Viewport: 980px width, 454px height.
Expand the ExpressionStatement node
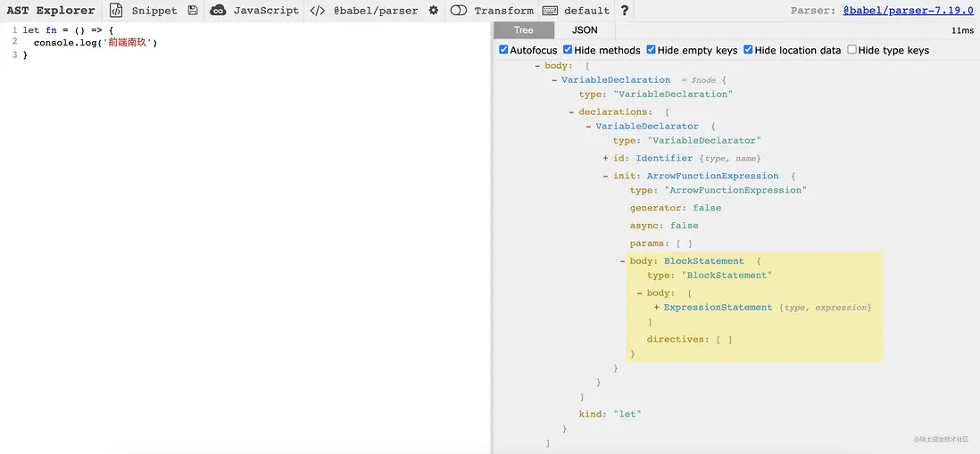click(656, 307)
